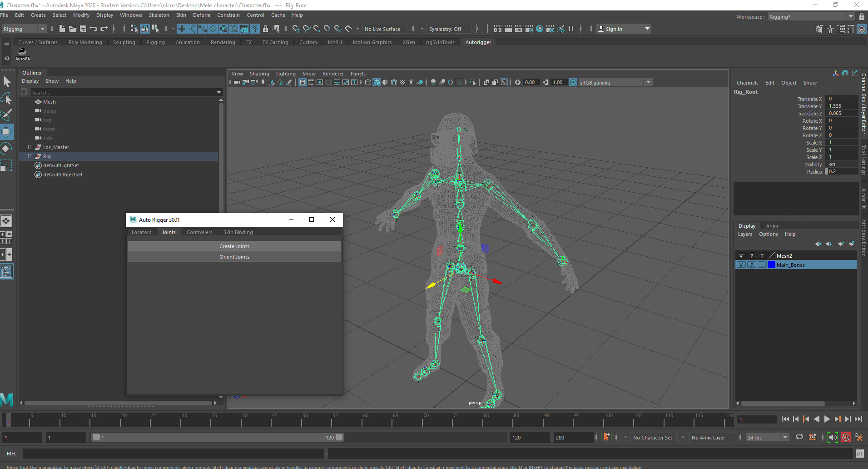This screenshot has width=868, height=469.
Task: Toggle visibility of Main_Bones layer
Action: 741,265
